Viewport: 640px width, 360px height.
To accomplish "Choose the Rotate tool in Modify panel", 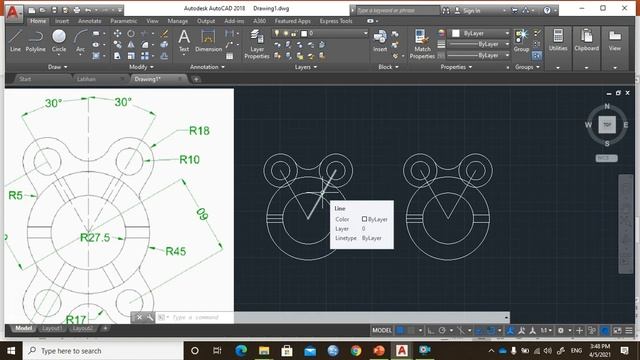I will click(x=131, y=33).
